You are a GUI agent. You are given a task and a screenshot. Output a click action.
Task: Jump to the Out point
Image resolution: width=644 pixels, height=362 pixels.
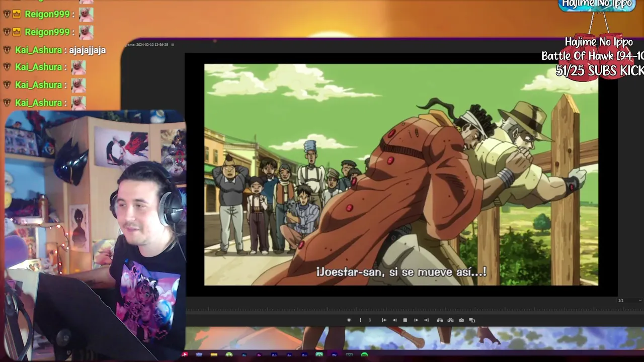427,320
